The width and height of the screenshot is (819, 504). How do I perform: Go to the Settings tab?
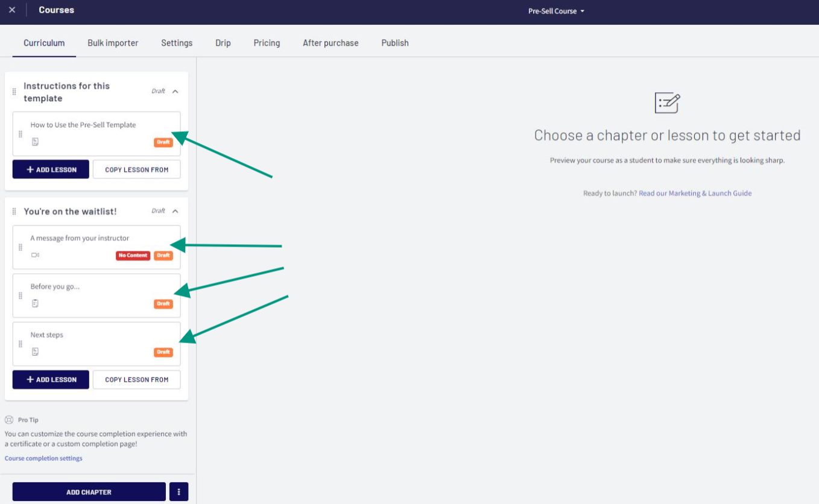point(177,43)
